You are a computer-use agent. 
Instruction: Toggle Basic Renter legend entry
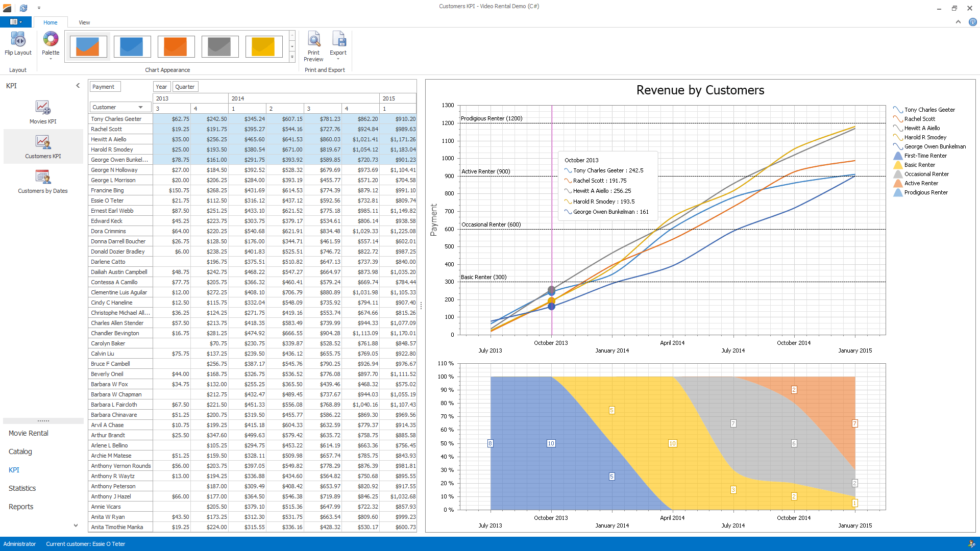[919, 165]
